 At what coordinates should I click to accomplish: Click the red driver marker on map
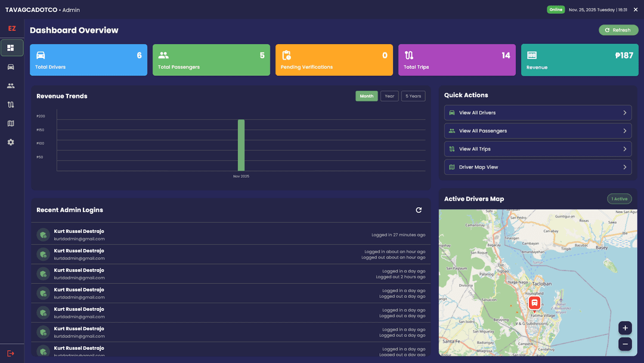tap(534, 303)
